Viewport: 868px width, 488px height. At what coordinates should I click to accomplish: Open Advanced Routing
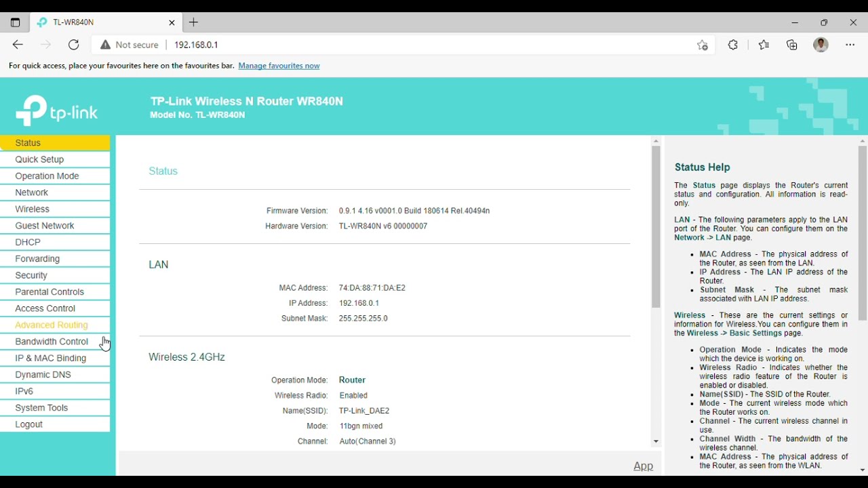(x=56, y=326)
